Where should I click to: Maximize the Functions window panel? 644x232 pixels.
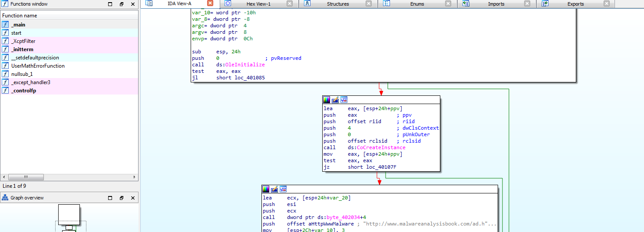coord(110,4)
